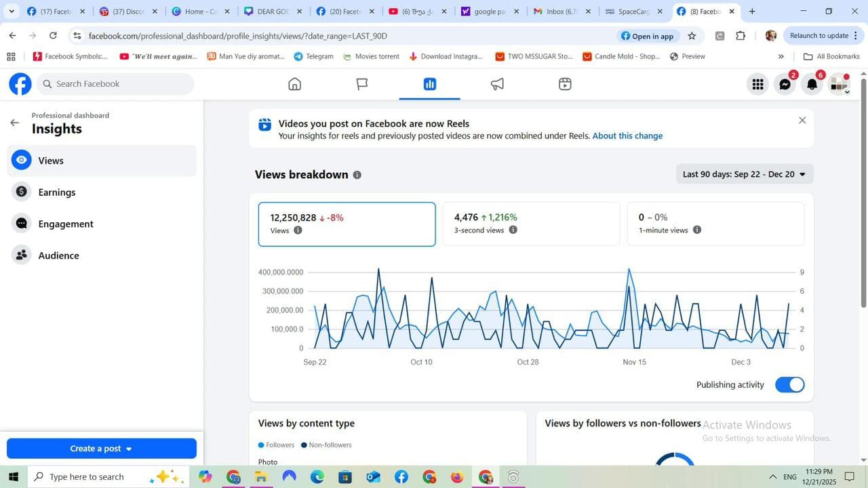This screenshot has width=868, height=488.
Task: Open the Facebook apps grid menu
Action: (757, 84)
